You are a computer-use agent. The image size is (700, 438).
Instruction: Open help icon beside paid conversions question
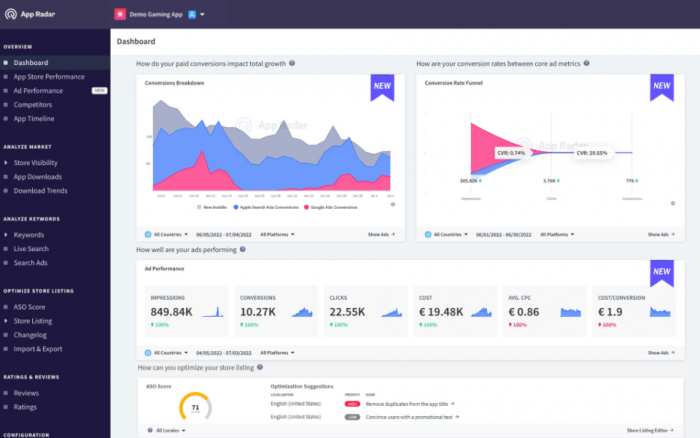[292, 63]
